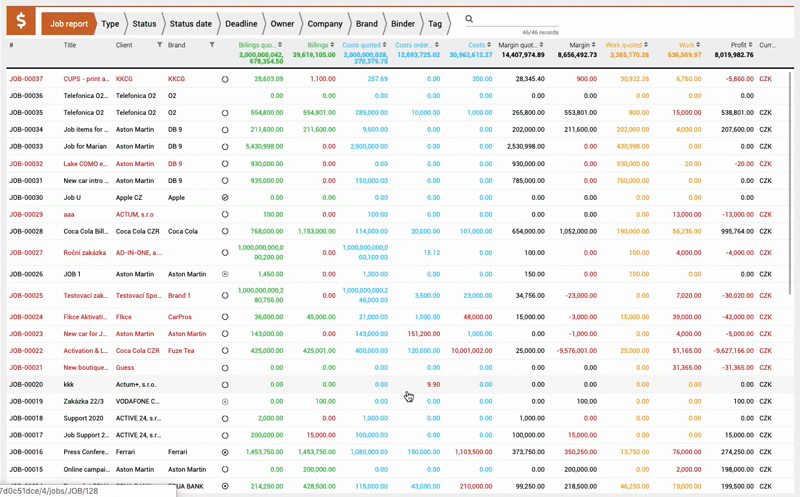Click status circle icon for JOB-00033
The image size is (800, 497).
click(x=225, y=146)
